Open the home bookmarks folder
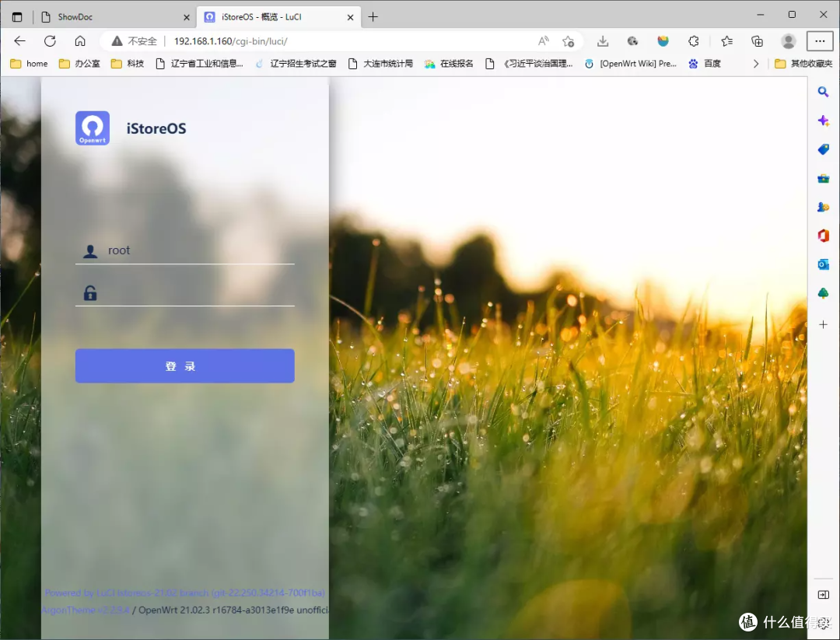 point(30,64)
